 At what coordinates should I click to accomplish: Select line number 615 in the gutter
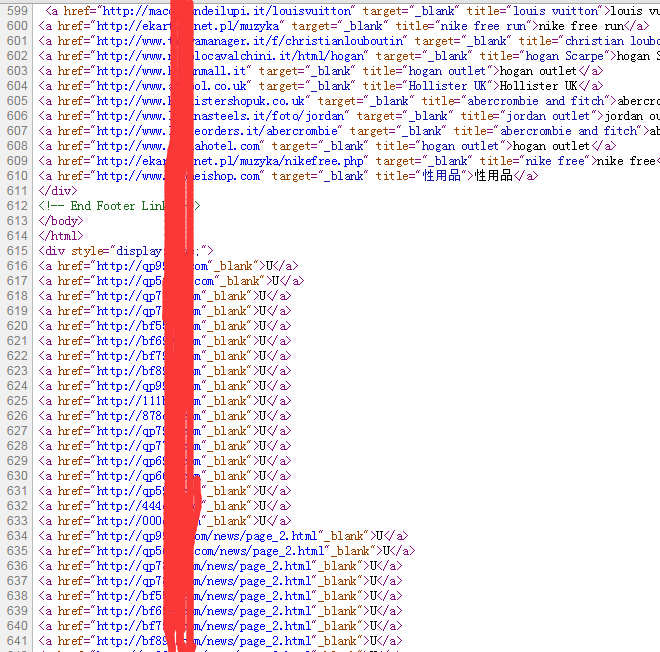17,251
